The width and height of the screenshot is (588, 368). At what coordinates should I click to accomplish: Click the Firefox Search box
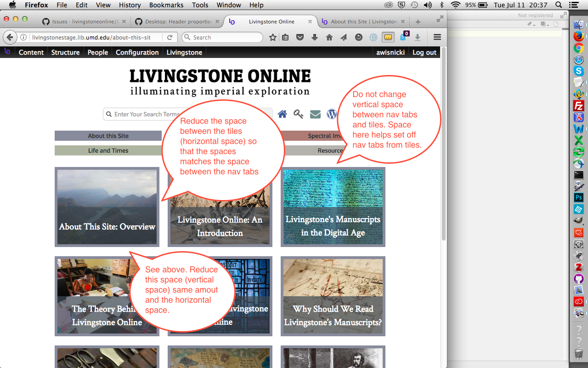point(222,37)
